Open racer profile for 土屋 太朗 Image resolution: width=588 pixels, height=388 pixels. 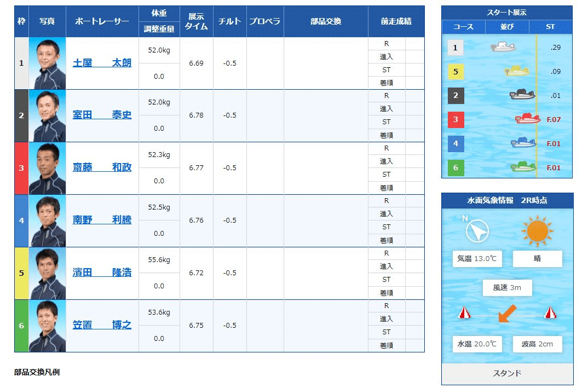tap(102, 63)
